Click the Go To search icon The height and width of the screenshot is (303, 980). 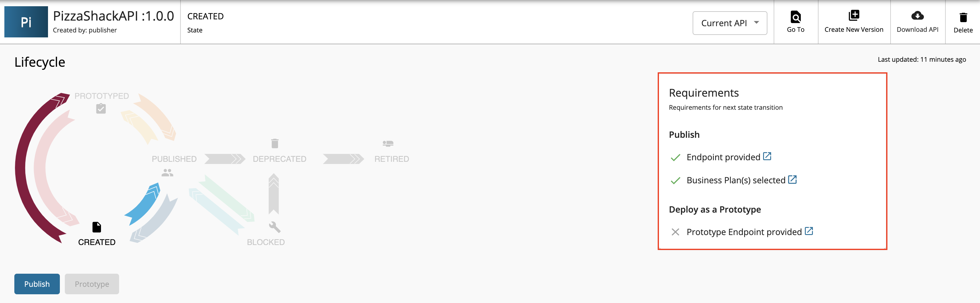tap(795, 17)
